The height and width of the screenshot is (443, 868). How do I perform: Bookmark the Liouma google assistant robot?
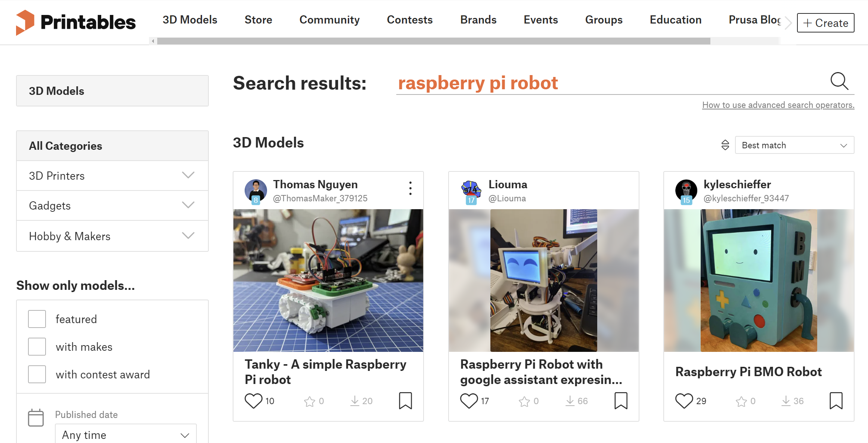[x=621, y=401]
